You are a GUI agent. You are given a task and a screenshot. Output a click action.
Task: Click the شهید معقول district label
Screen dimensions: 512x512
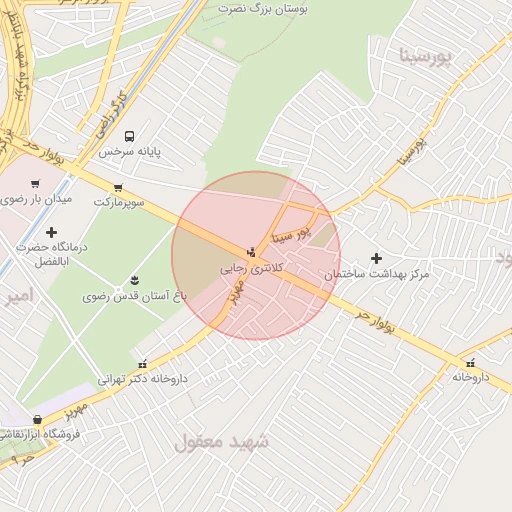click(221, 442)
